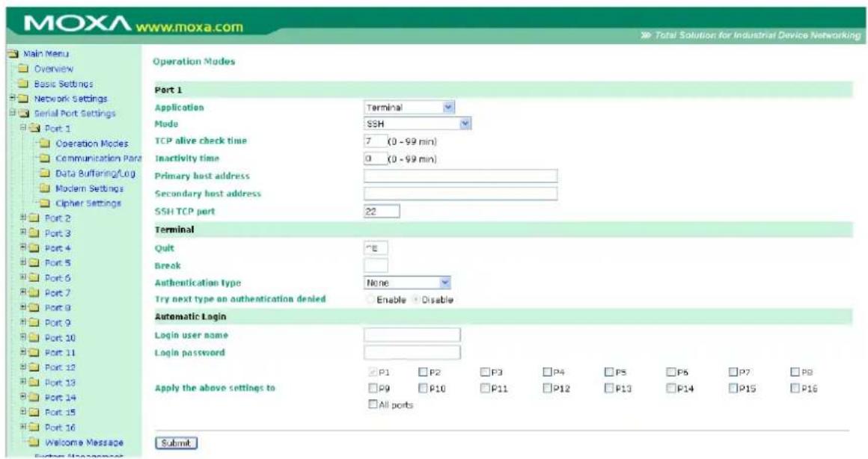Check the P16 port checkbox
The height and width of the screenshot is (459, 868).
pos(795,388)
